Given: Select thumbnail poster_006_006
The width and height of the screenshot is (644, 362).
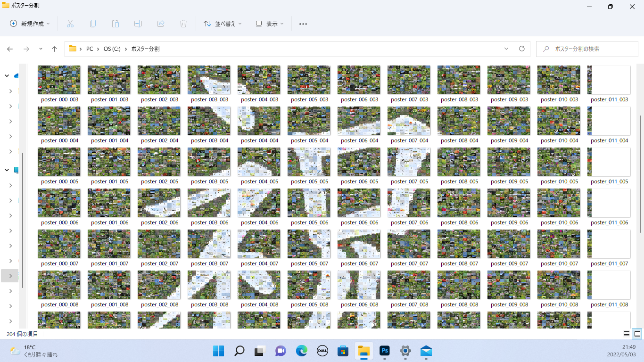Looking at the screenshot, I should point(359,203).
